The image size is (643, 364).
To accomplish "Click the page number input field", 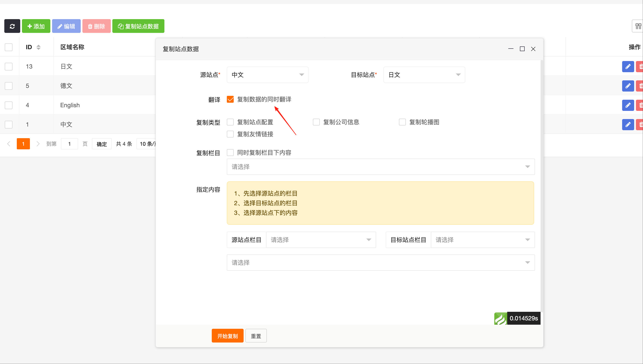I will tap(69, 144).
